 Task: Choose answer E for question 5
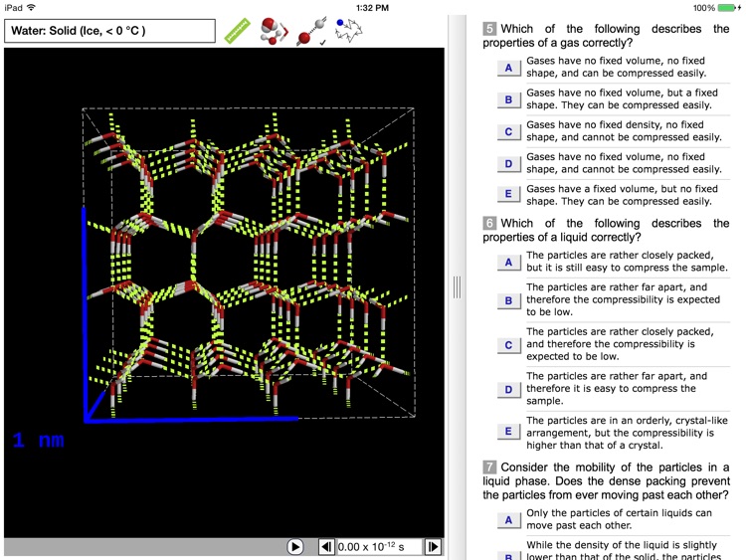click(508, 194)
